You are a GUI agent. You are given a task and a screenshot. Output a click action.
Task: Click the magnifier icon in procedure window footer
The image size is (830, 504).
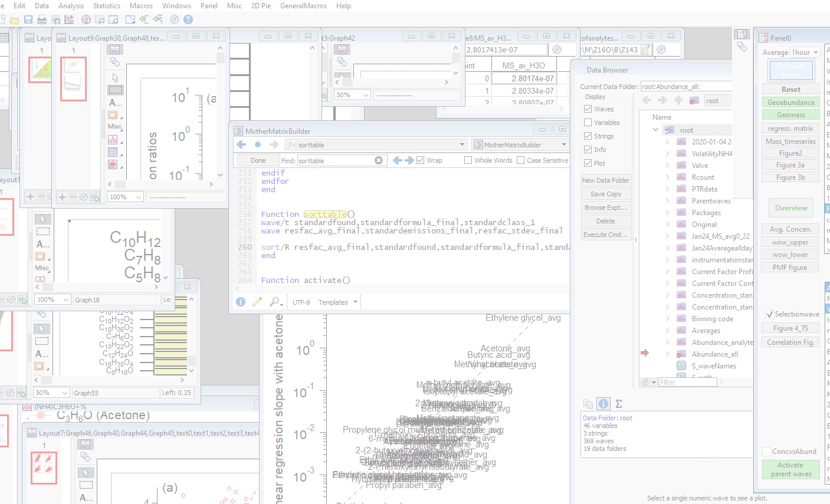click(x=275, y=302)
